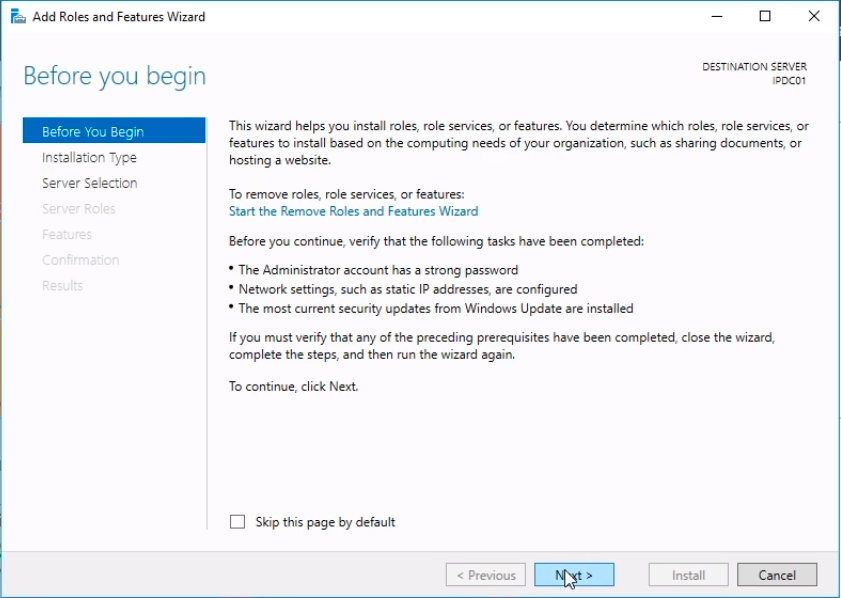The width and height of the screenshot is (841, 598).
Task: Maximize the wizard window
Action: [765, 16]
